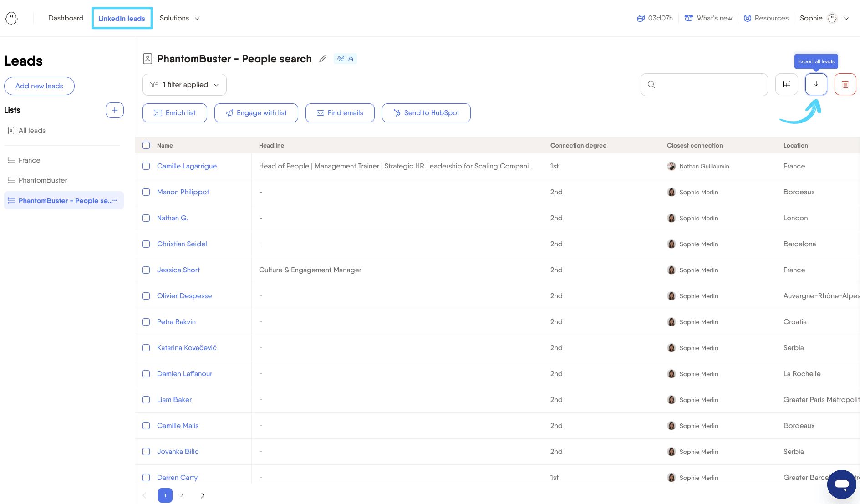Expand the 1 filter applied dropdown

(x=184, y=85)
